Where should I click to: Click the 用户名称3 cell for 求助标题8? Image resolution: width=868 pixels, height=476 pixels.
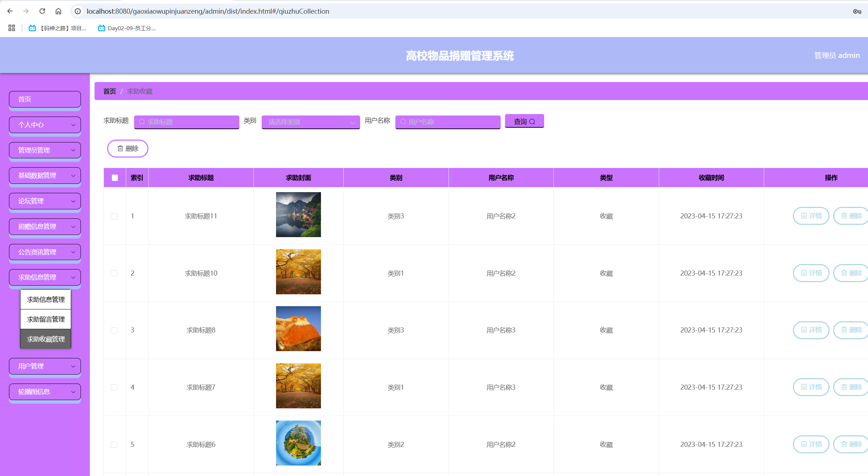501,330
